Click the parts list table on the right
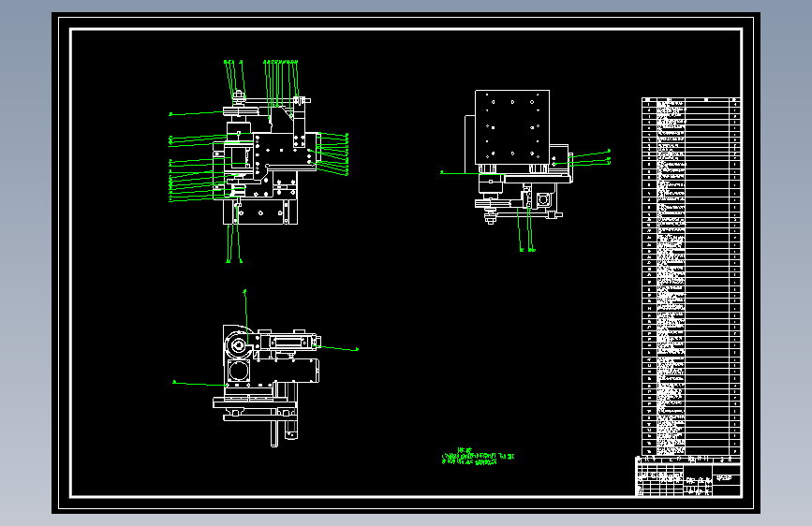 [691, 276]
